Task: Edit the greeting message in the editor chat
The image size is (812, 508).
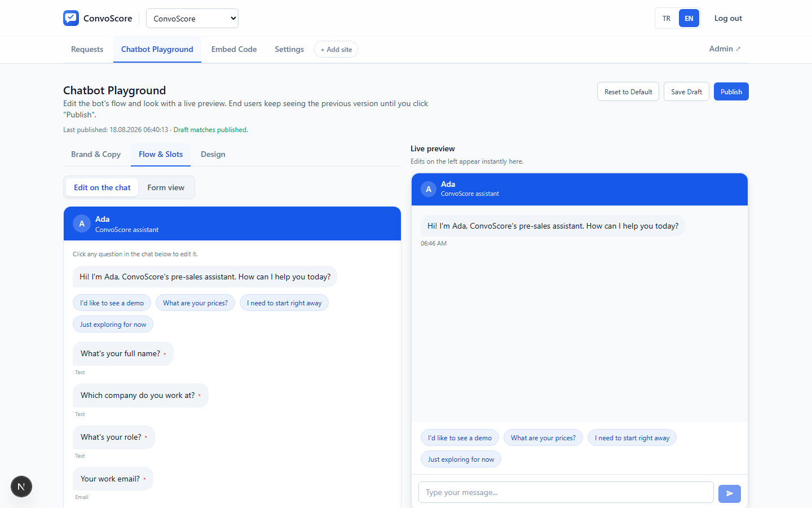Action: point(205,277)
